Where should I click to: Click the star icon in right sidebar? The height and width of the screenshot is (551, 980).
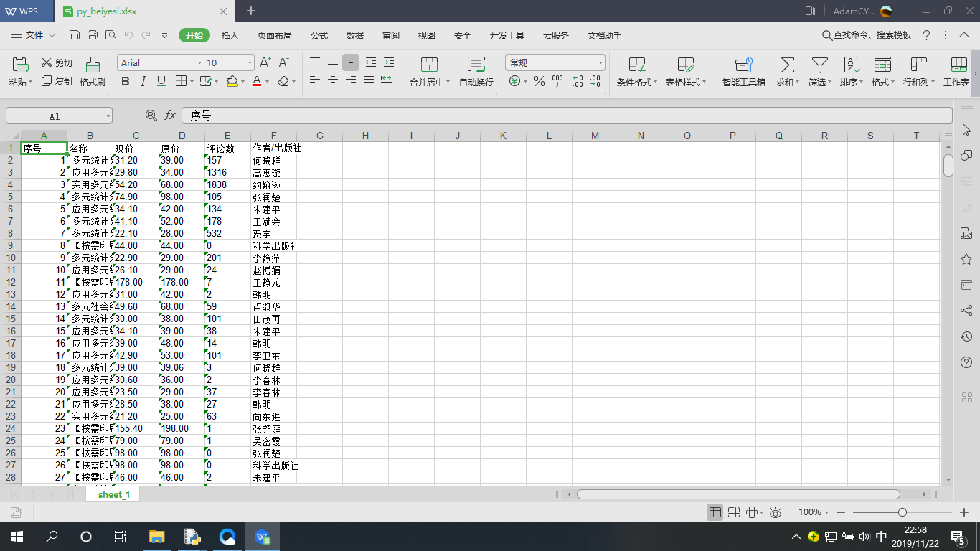[966, 259]
